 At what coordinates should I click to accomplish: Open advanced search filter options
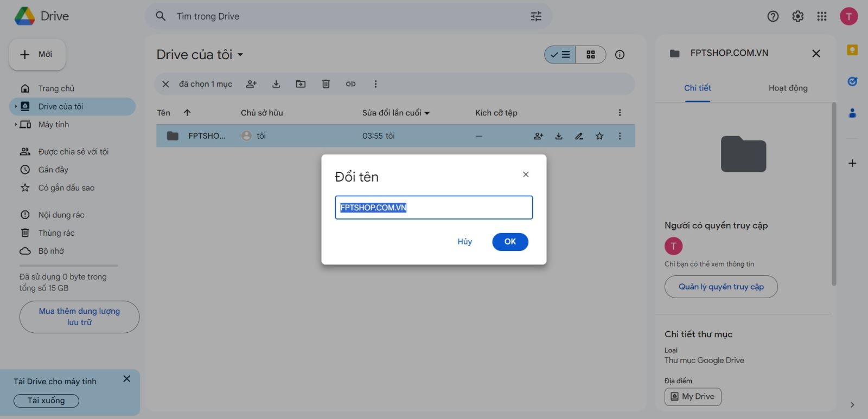[x=536, y=16]
